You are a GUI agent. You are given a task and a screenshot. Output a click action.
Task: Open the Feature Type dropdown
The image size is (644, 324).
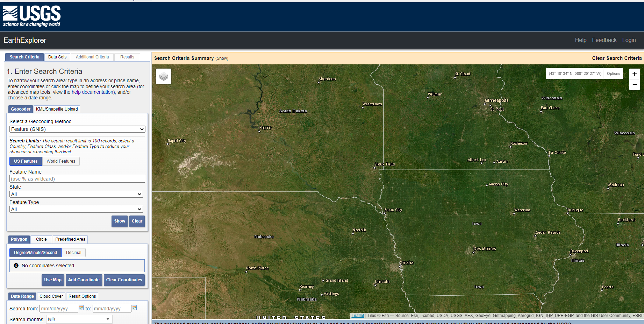point(76,209)
